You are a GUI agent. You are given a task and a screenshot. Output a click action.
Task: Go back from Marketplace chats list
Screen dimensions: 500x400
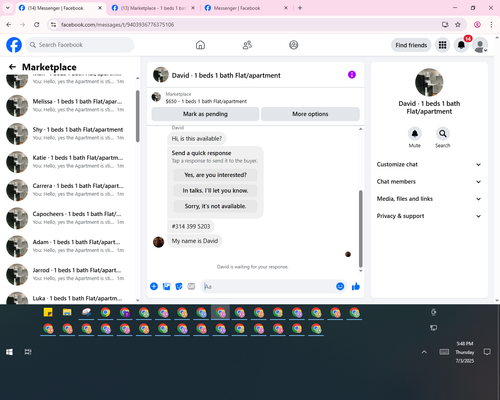pos(12,67)
